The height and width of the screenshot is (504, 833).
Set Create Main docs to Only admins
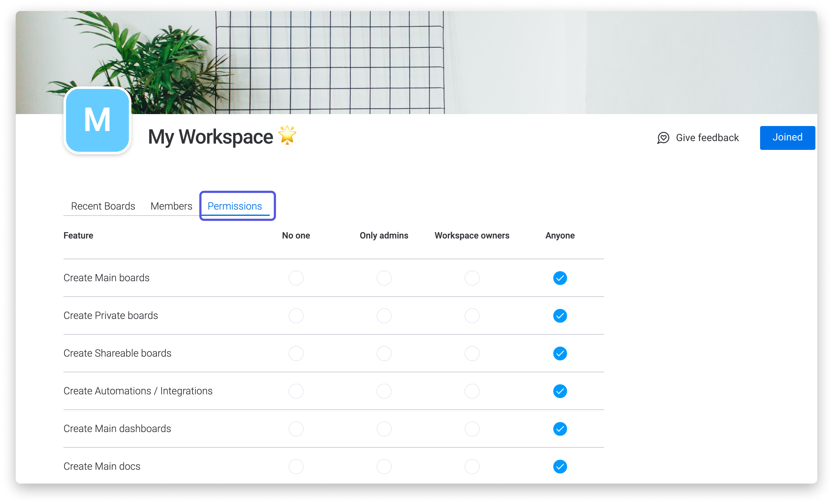(384, 467)
